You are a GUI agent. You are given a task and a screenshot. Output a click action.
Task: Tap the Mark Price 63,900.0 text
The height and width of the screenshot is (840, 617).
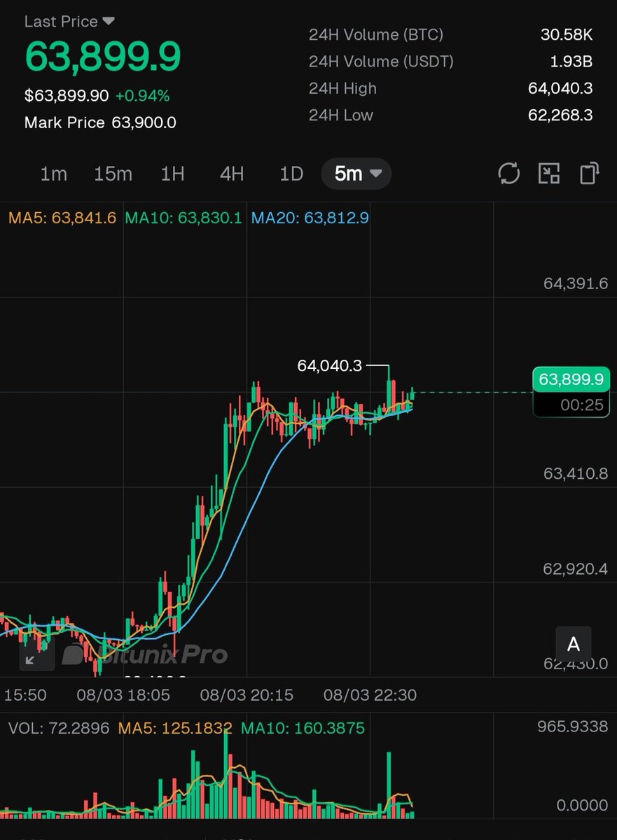(x=100, y=123)
